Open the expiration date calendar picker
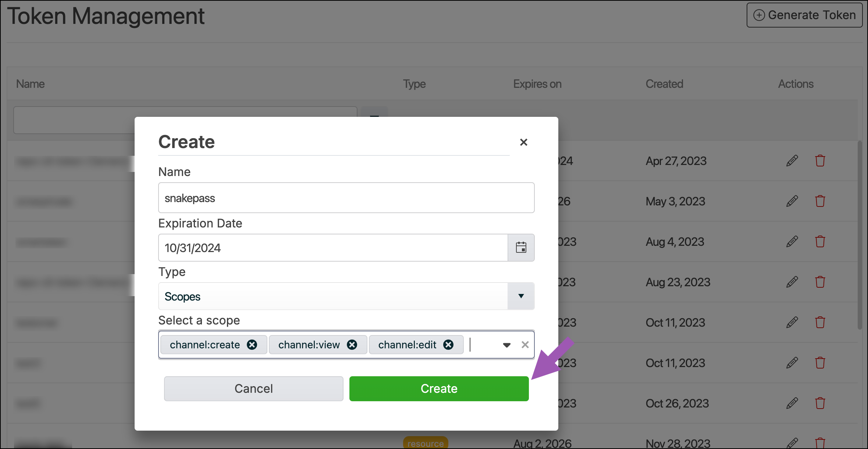 521,248
